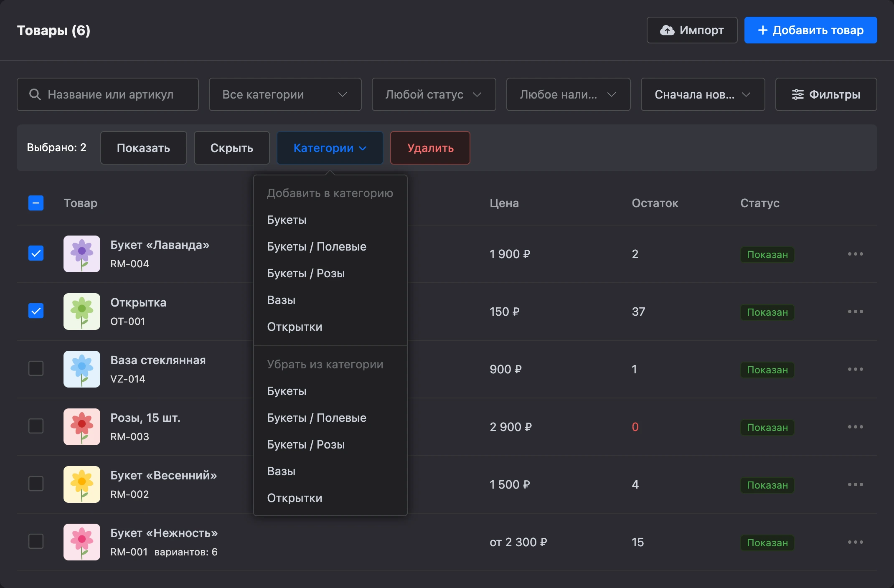Image resolution: width=894 pixels, height=588 pixels.
Task: Open the Любой статус dropdown
Action: point(434,94)
